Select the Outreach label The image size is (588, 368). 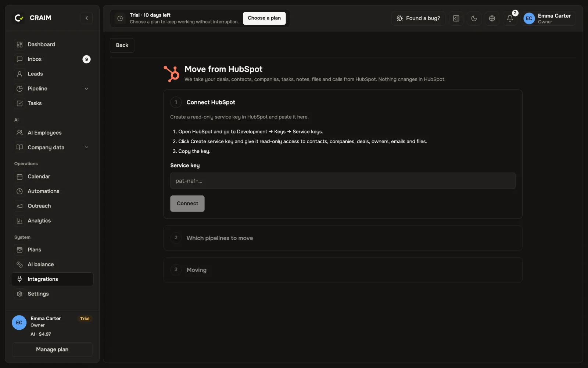click(x=39, y=206)
